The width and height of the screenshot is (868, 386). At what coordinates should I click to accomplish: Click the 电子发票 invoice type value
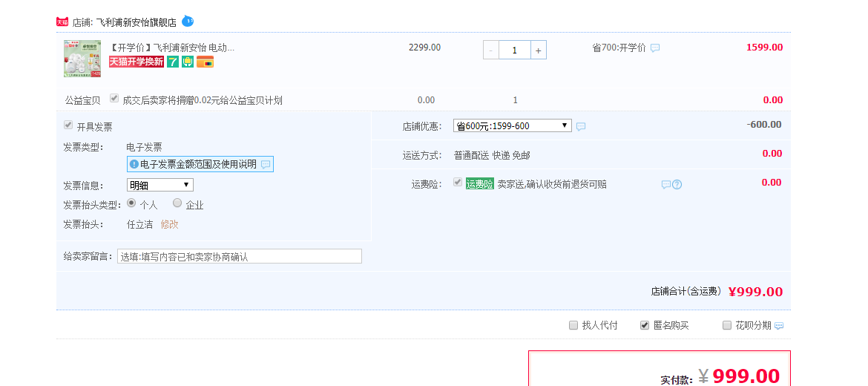[145, 147]
